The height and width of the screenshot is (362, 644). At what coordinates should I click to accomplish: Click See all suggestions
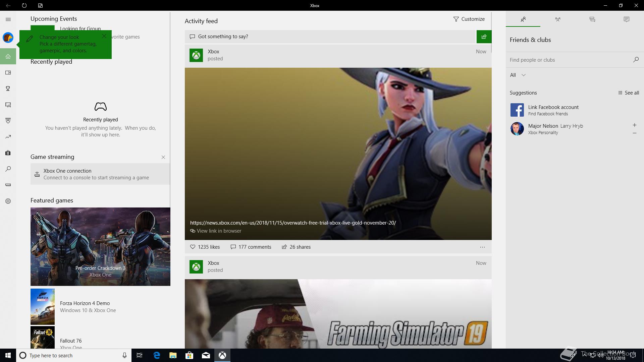click(629, 93)
